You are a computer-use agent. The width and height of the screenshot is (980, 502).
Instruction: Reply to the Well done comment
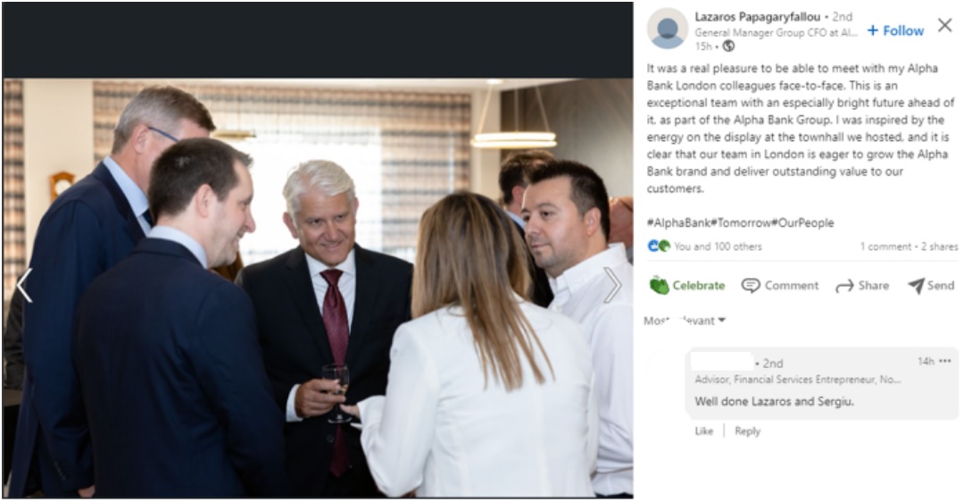[748, 431]
